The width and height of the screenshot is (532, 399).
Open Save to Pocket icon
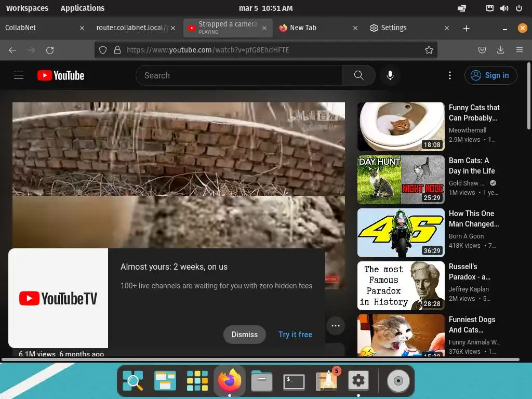(482, 50)
